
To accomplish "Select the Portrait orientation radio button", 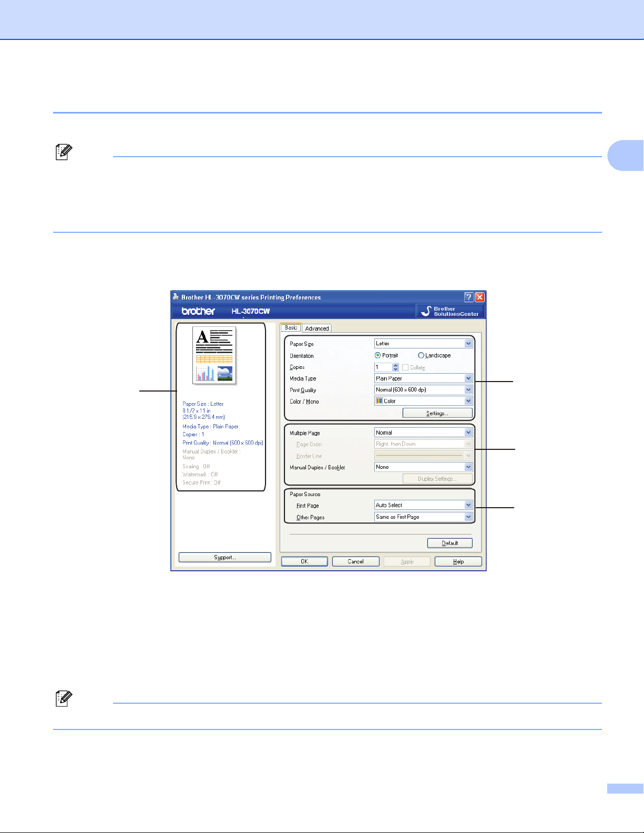I will coord(377,355).
